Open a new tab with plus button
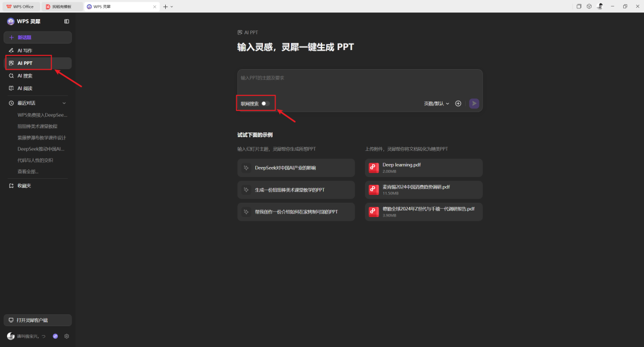 (166, 7)
